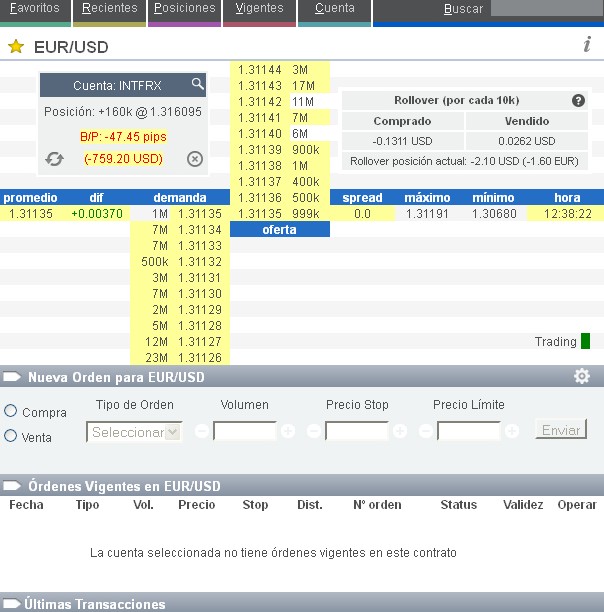604x612 pixels.
Task: Open the Favoritos tab
Action: point(35,12)
